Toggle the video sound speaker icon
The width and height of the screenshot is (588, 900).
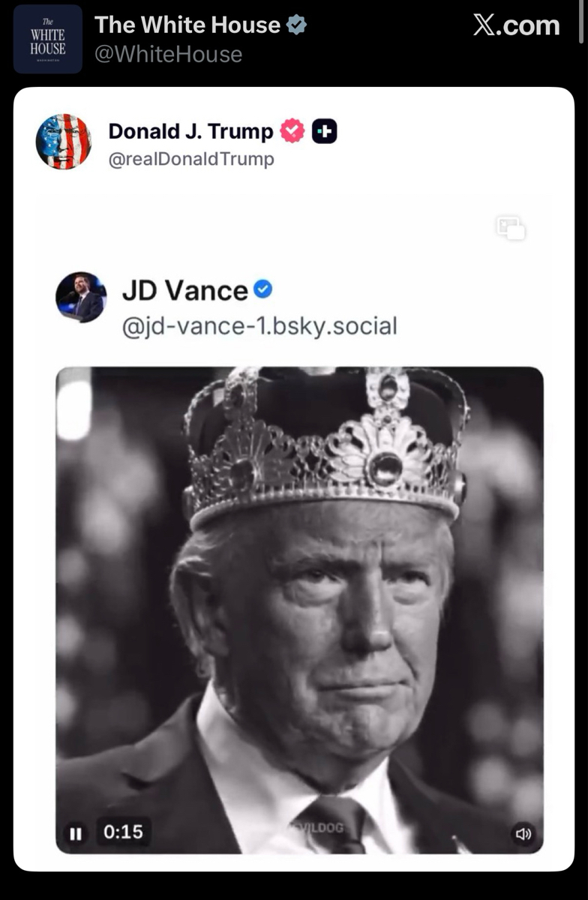click(523, 833)
